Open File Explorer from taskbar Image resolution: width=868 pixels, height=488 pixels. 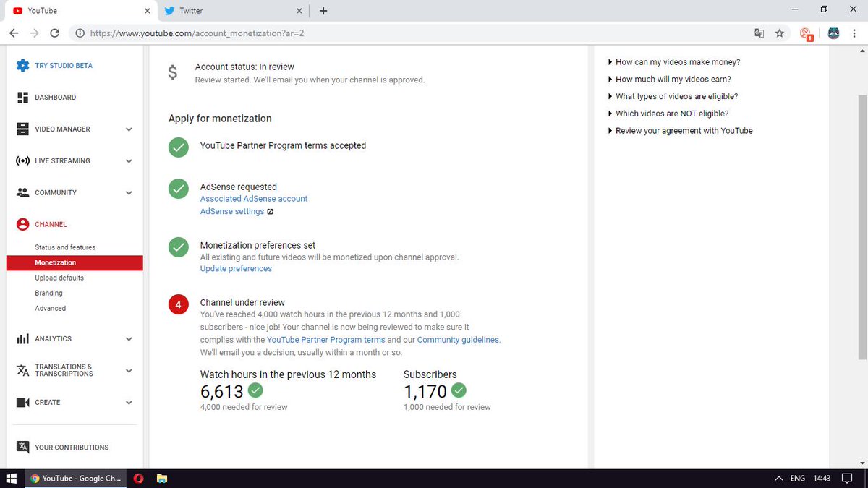pos(162,478)
